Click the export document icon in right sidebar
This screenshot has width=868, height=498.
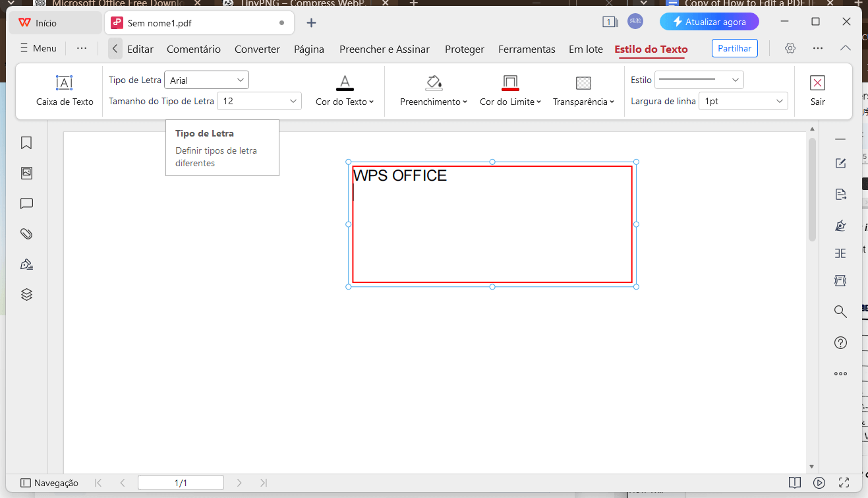pyautogui.click(x=840, y=194)
